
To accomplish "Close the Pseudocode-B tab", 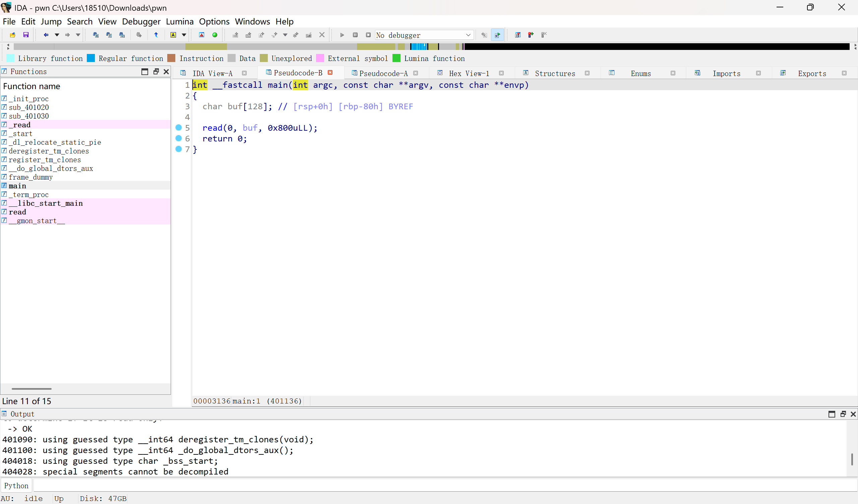I will [330, 72].
